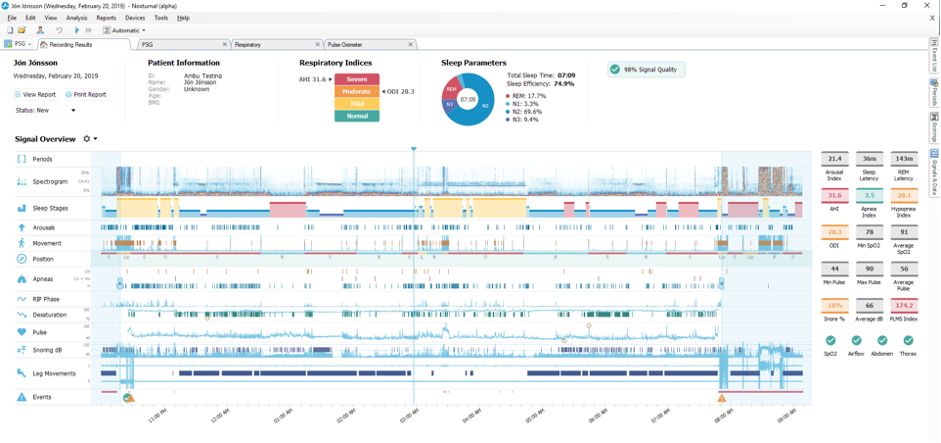Viewport: 941px width, 443px height.
Task: Select the Position compass icon
Action: point(21,259)
